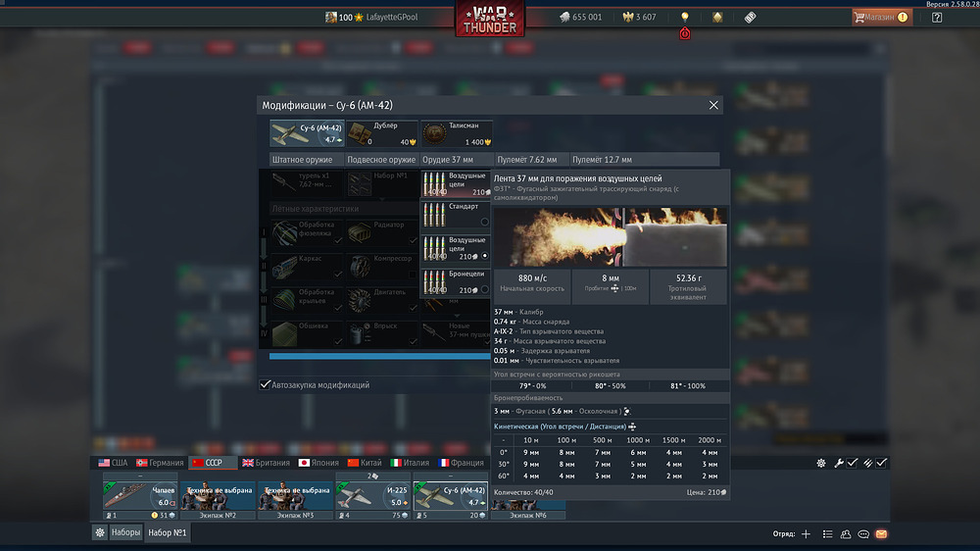
Task: Open the Наборы presets button
Action: [126, 532]
